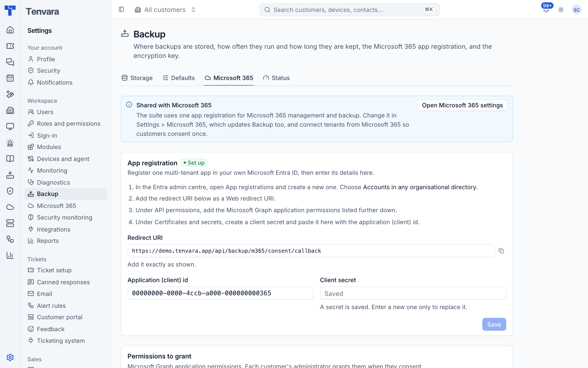Toggle the light/dark theme sun icon
This screenshot has height=368, width=588.
click(561, 10)
